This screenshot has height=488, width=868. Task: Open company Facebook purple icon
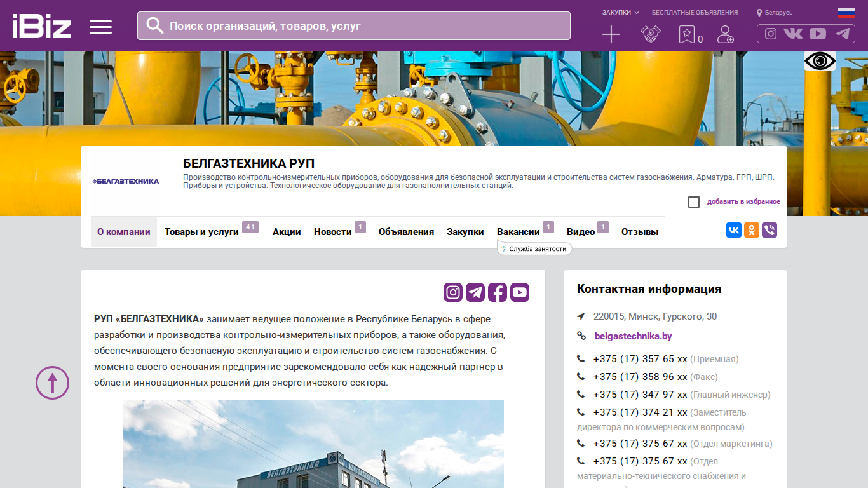coord(498,292)
